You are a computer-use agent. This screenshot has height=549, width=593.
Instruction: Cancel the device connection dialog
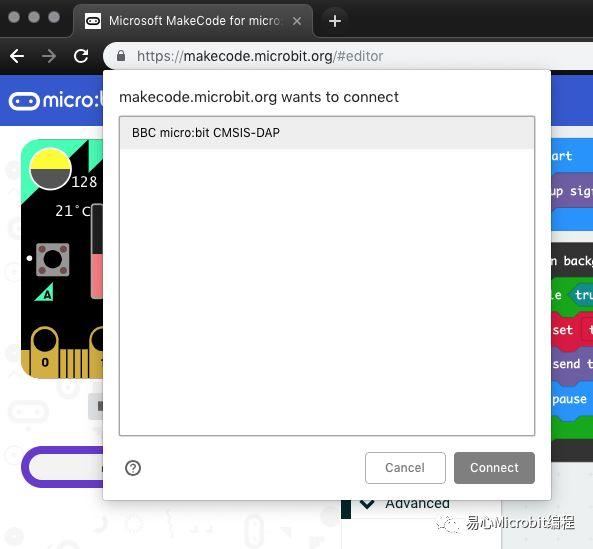click(x=405, y=468)
